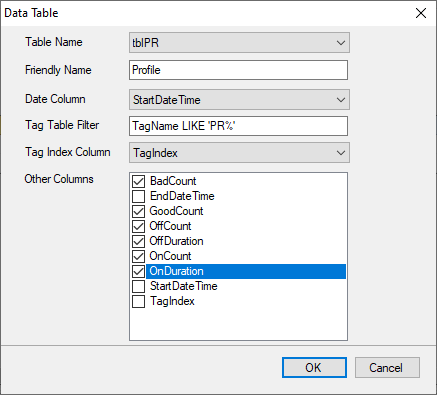Screen dimensions: 437x395
Task: Open the Tag Index Column dropdown
Action: [x=239, y=153]
